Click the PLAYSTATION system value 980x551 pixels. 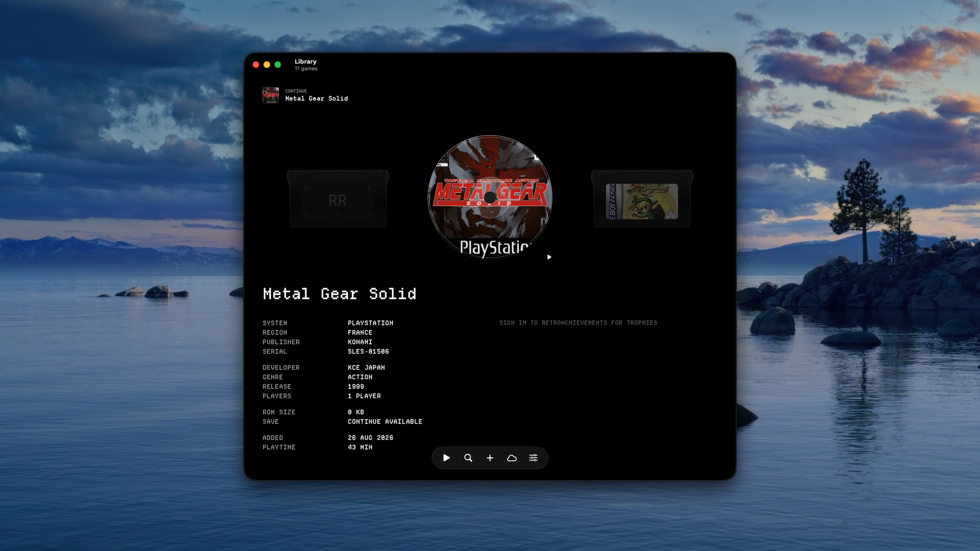[x=370, y=323]
